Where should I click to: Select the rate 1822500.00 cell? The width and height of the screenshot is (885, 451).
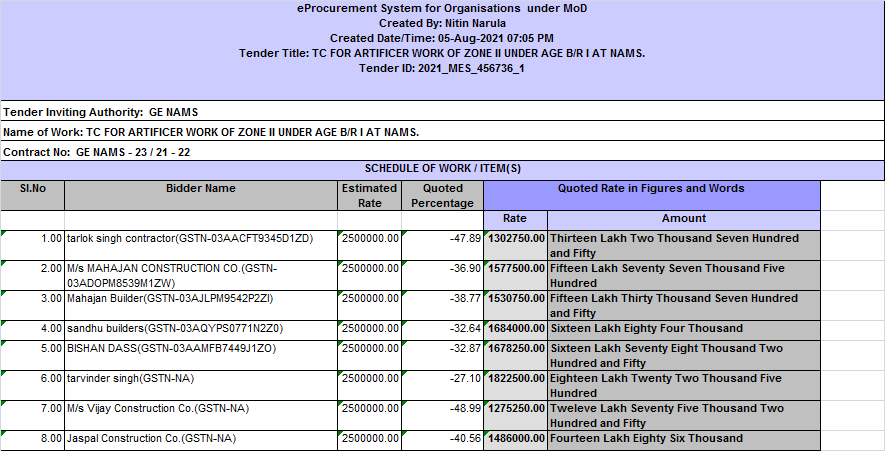[515, 385]
